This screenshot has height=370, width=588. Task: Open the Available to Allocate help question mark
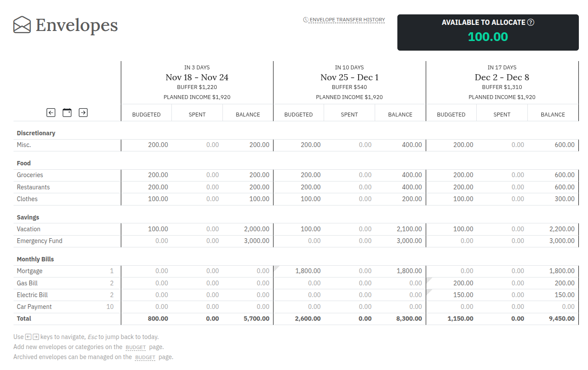tap(531, 22)
